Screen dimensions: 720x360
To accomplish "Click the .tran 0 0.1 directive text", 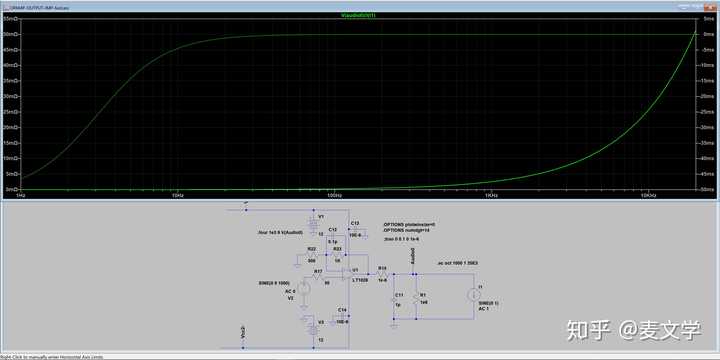I will (x=401, y=239).
